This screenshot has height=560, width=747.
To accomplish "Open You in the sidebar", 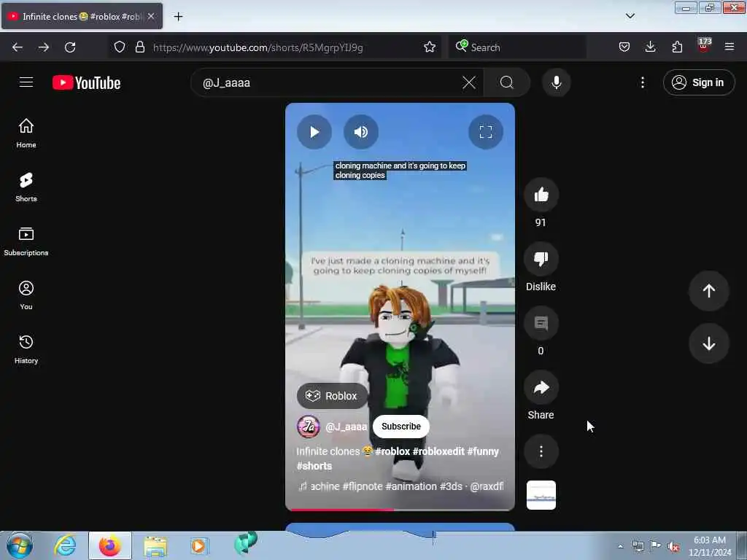I will pyautogui.click(x=26, y=295).
